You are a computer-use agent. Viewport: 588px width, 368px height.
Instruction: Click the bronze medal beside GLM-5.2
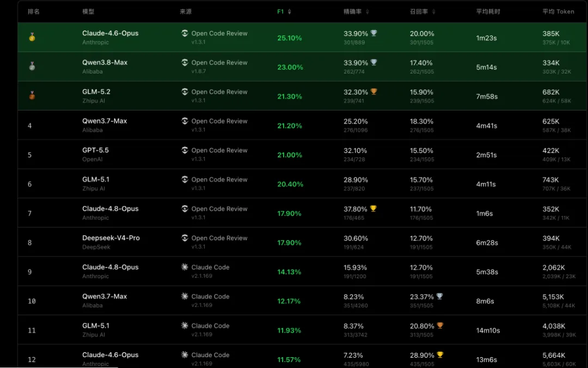click(x=32, y=95)
